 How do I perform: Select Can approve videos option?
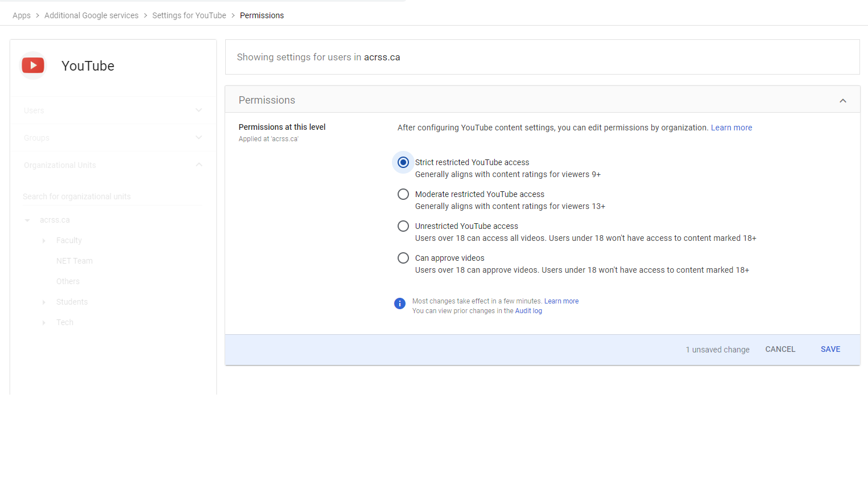[403, 258]
